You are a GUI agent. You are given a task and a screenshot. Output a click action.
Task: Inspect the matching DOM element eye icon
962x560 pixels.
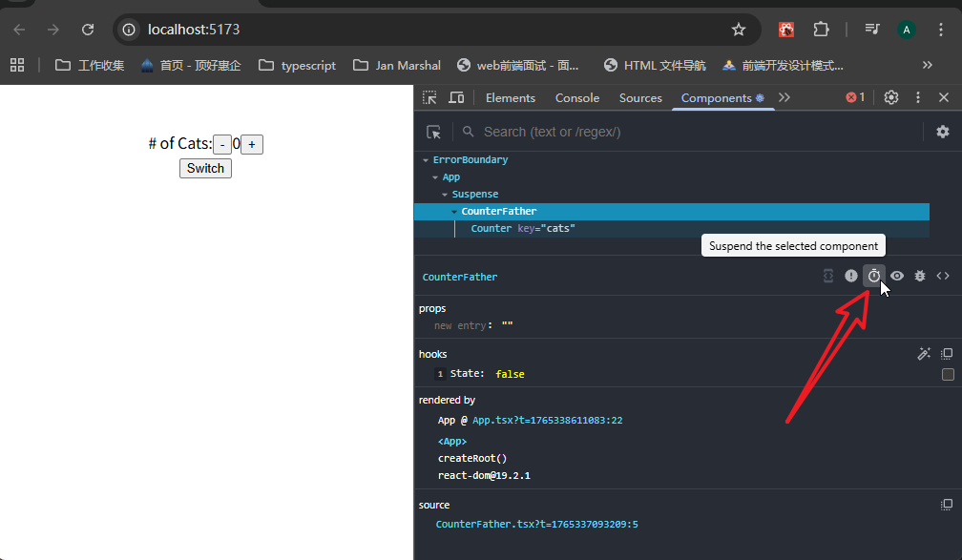(897, 276)
